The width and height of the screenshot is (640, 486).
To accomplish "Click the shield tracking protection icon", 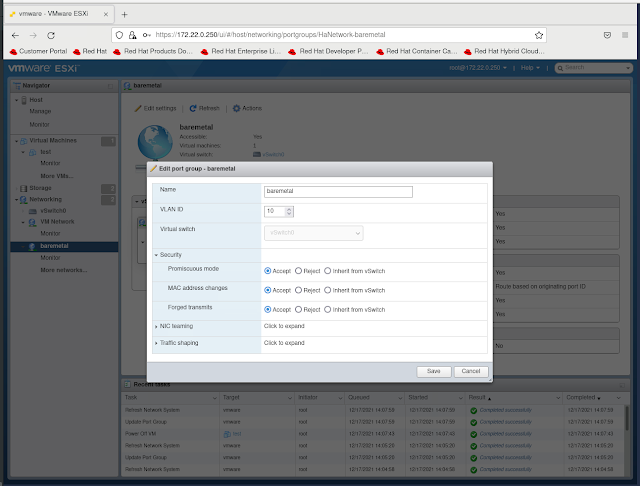I will click(x=119, y=35).
